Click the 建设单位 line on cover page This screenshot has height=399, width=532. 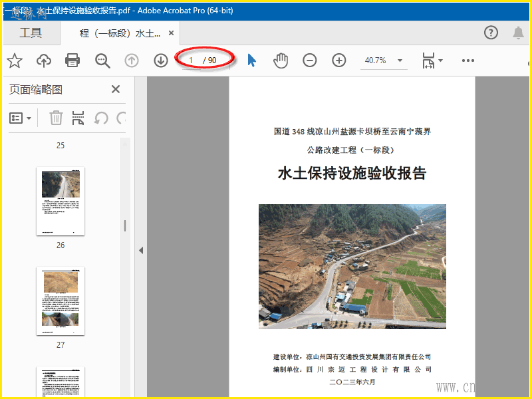coord(352,356)
